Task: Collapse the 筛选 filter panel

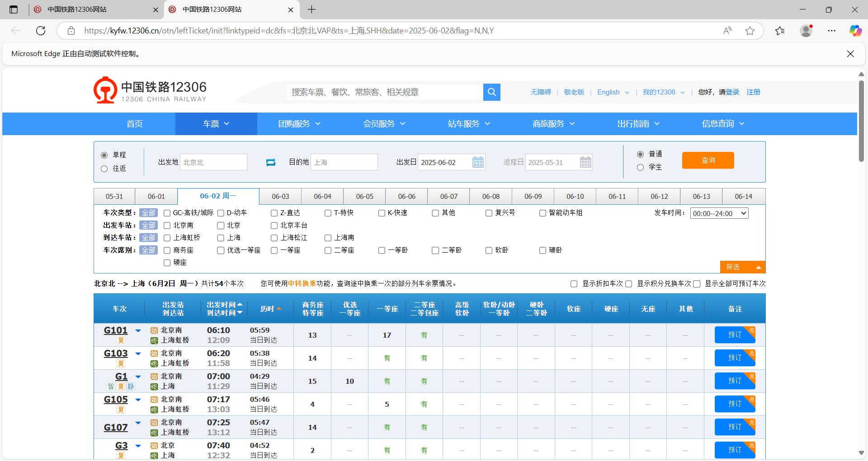Action: [x=743, y=267]
